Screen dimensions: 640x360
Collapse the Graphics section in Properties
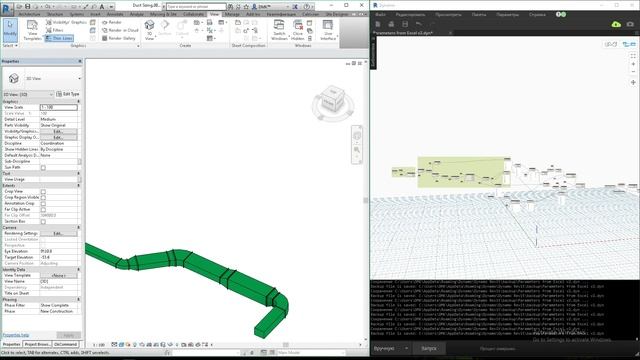[79, 101]
